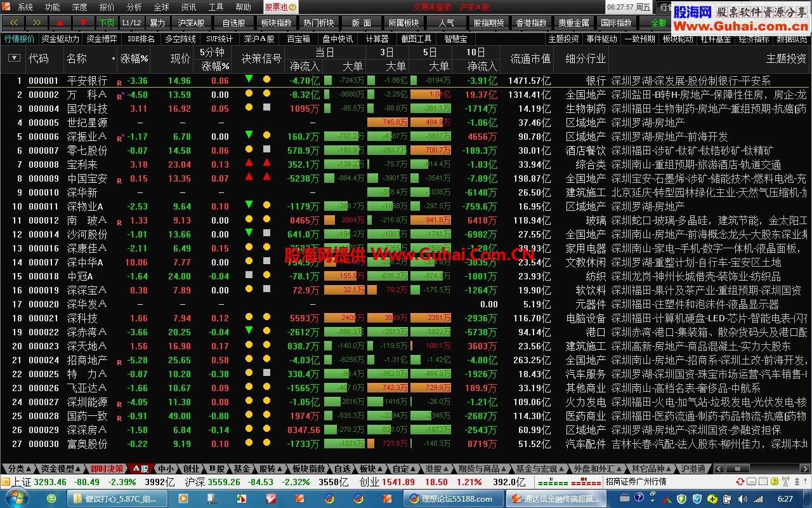
Task: Click the small icon left of 上证 index
Action: click(x=6, y=482)
